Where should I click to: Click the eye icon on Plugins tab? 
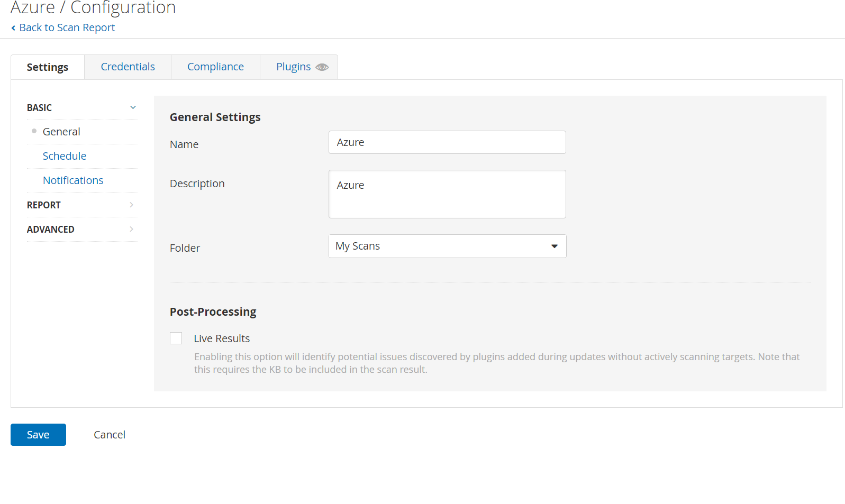(x=322, y=67)
